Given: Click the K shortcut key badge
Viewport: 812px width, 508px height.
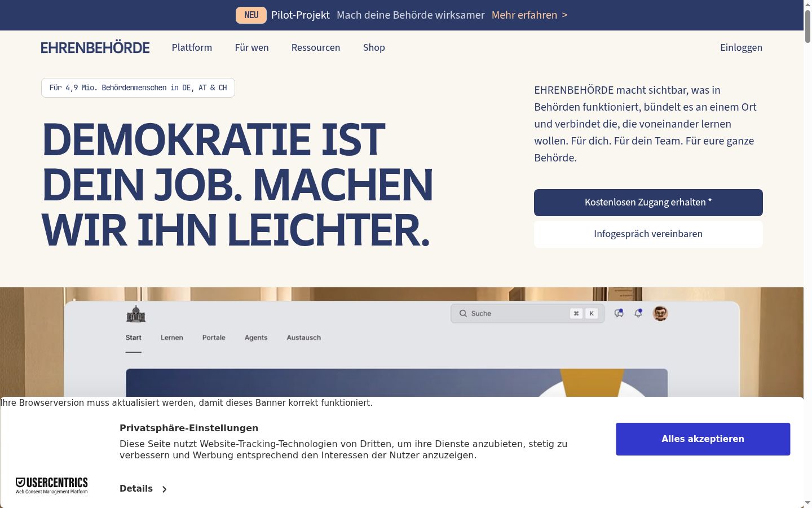Looking at the screenshot, I should pos(592,313).
